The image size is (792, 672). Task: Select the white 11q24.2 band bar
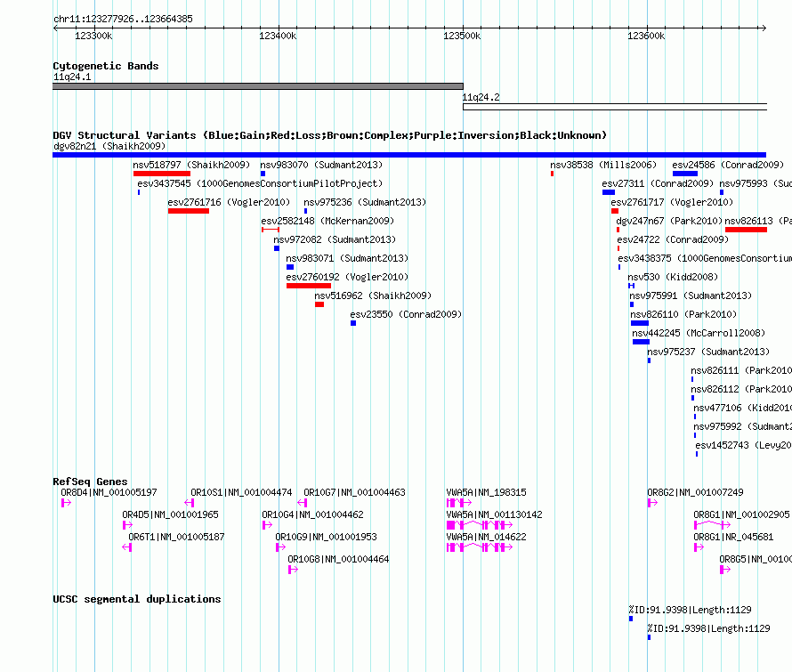point(615,107)
